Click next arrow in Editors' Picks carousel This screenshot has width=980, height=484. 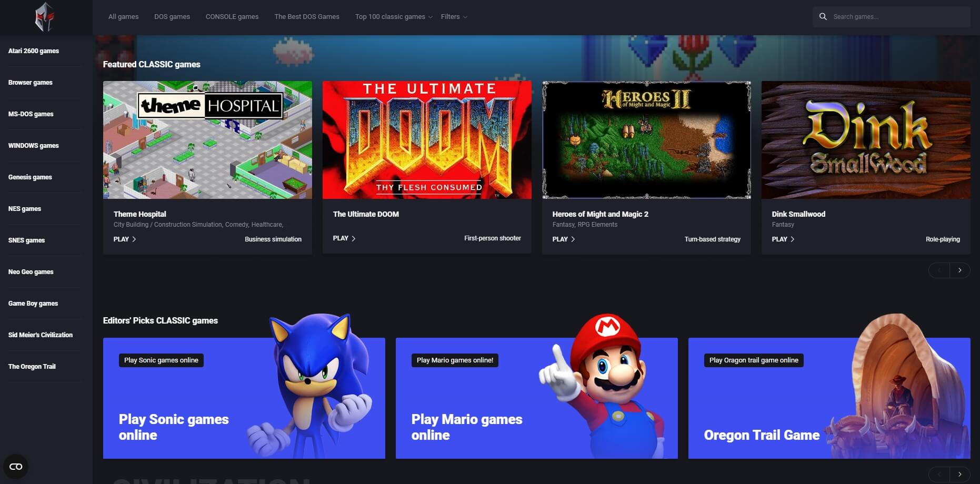[x=959, y=474]
